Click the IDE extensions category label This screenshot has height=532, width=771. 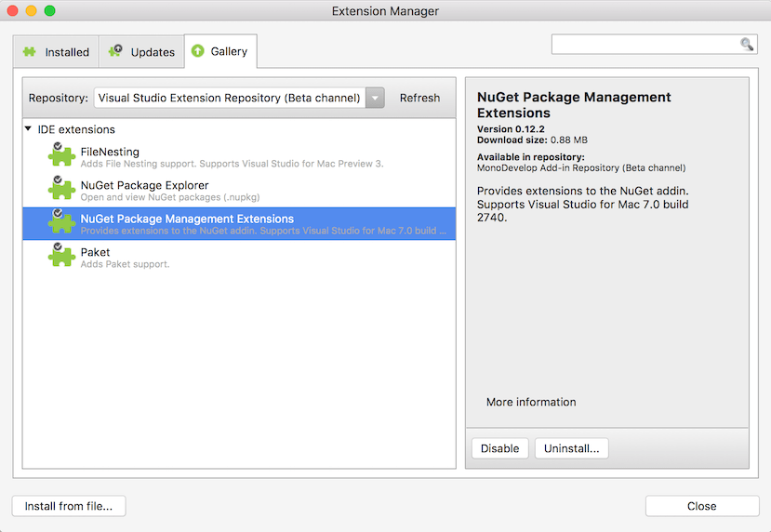76,129
